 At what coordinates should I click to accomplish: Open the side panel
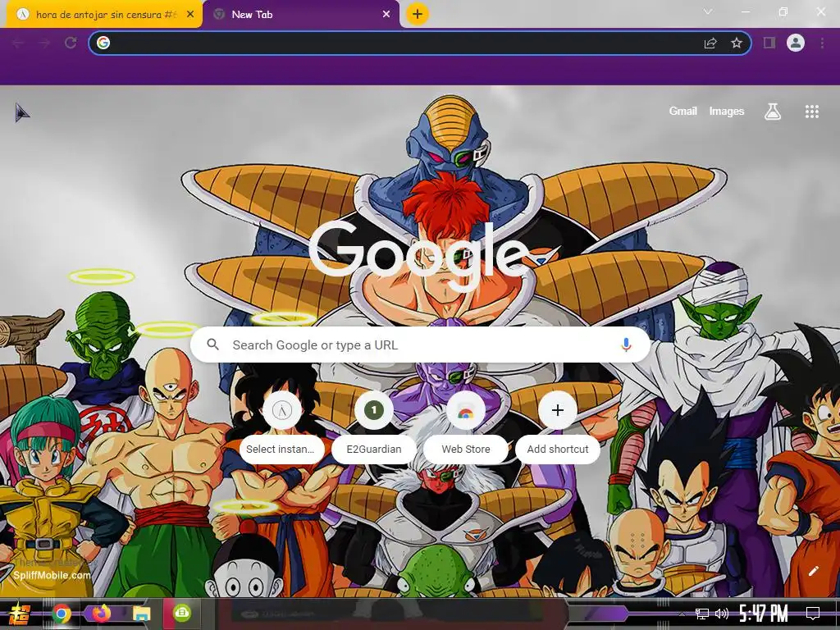[x=769, y=43]
